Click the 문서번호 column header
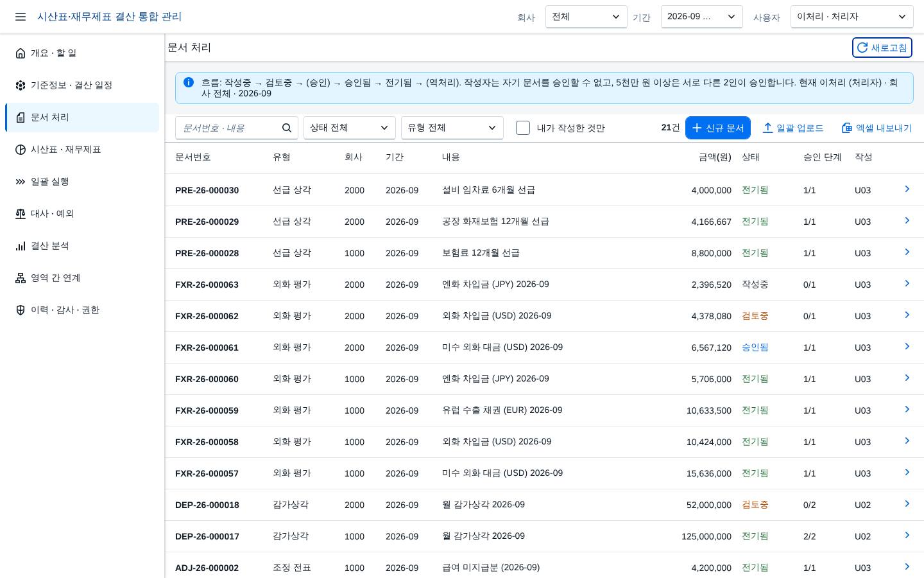The image size is (924, 578). coord(193,157)
